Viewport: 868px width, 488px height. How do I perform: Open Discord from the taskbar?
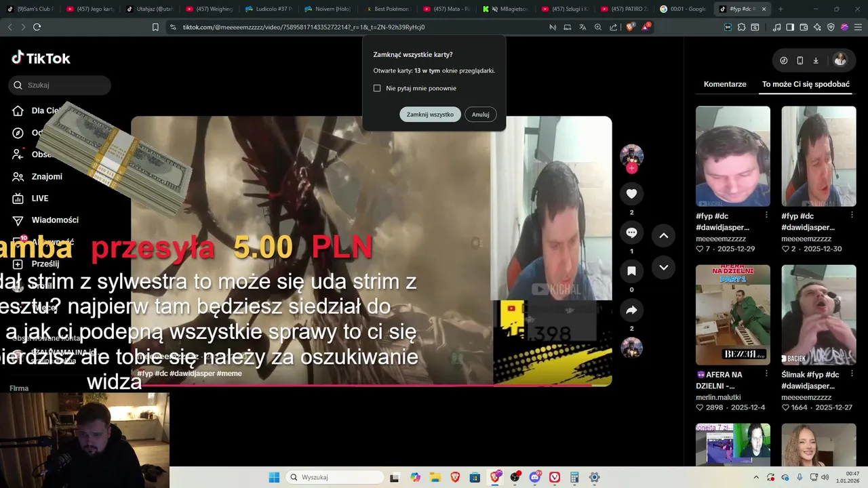(x=535, y=477)
